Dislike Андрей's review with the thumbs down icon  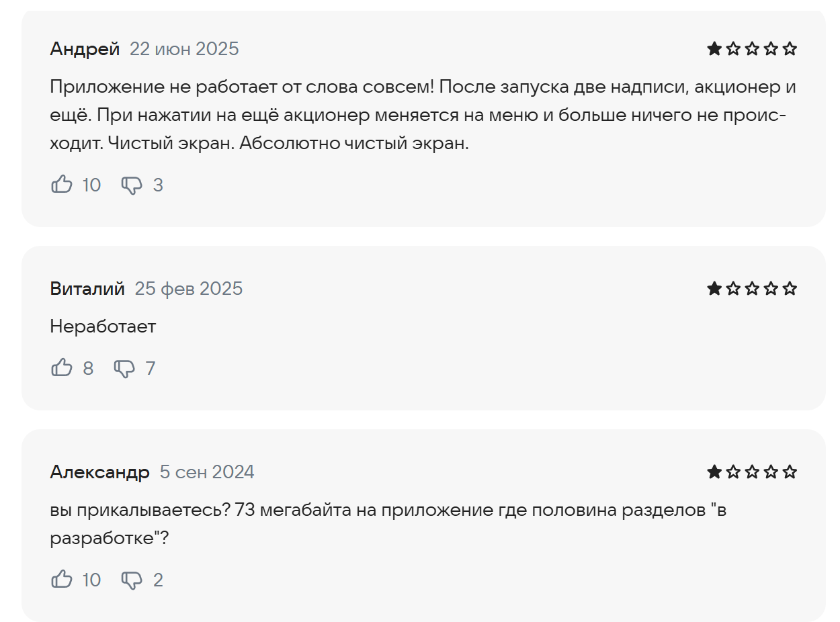point(132,185)
